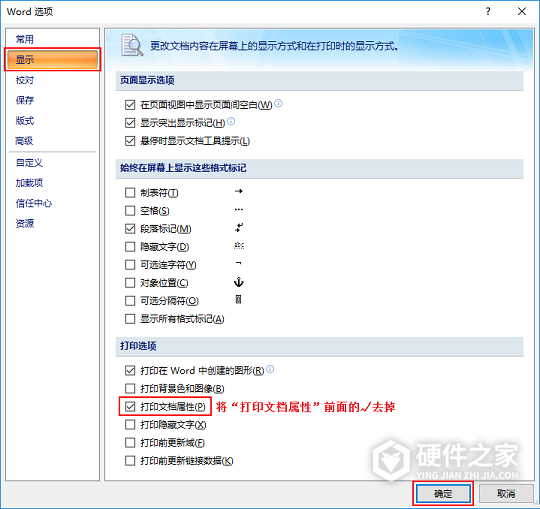Enable 制表符 formatting mark

point(130,193)
